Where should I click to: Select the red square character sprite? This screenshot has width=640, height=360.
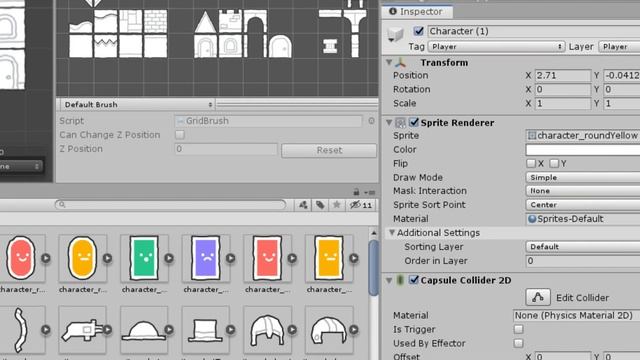tap(267, 258)
